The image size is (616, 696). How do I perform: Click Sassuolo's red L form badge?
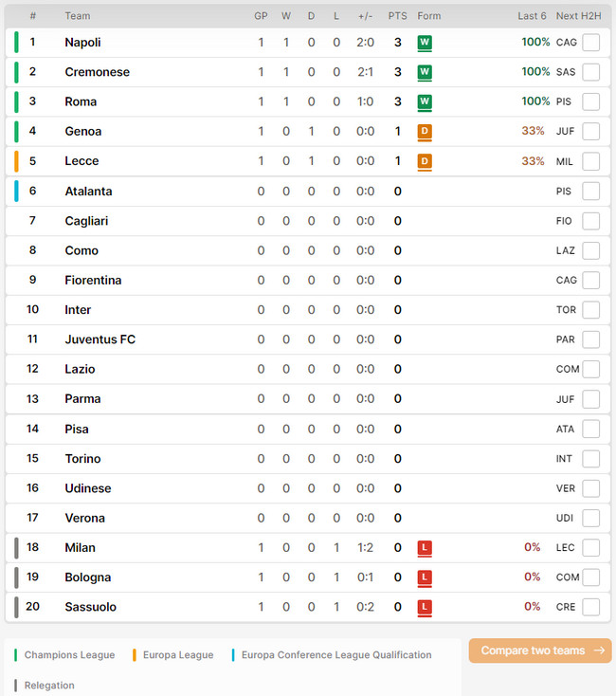tap(425, 607)
